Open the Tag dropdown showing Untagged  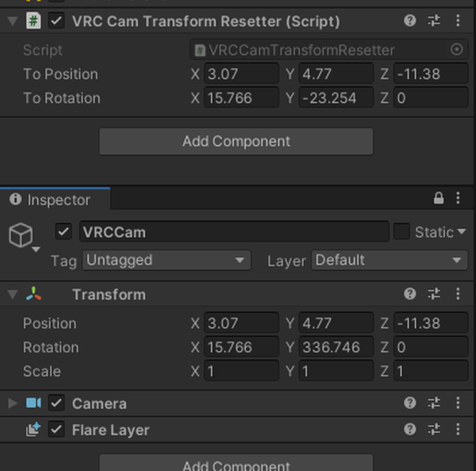click(x=167, y=260)
